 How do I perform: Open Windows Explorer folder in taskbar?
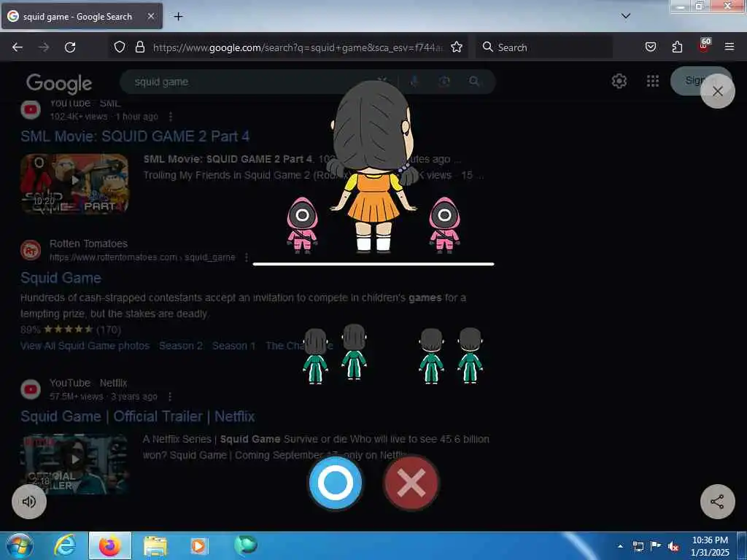155,545
